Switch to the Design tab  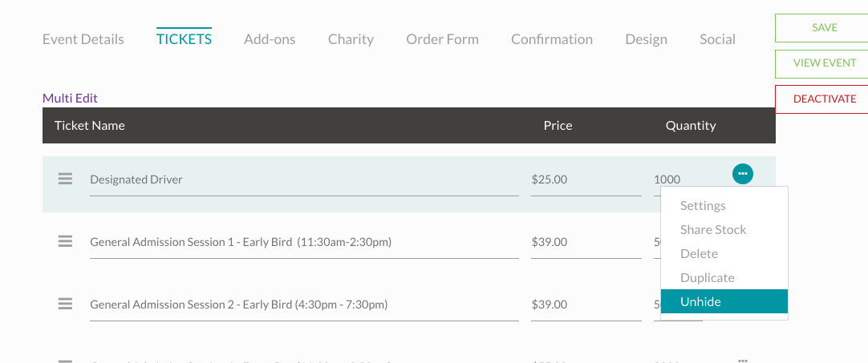click(646, 39)
